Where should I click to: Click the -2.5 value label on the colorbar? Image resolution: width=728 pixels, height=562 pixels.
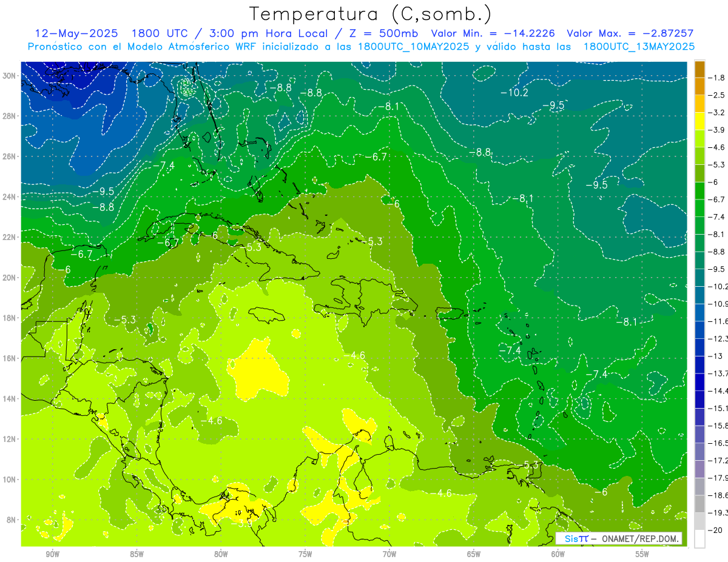717,95
